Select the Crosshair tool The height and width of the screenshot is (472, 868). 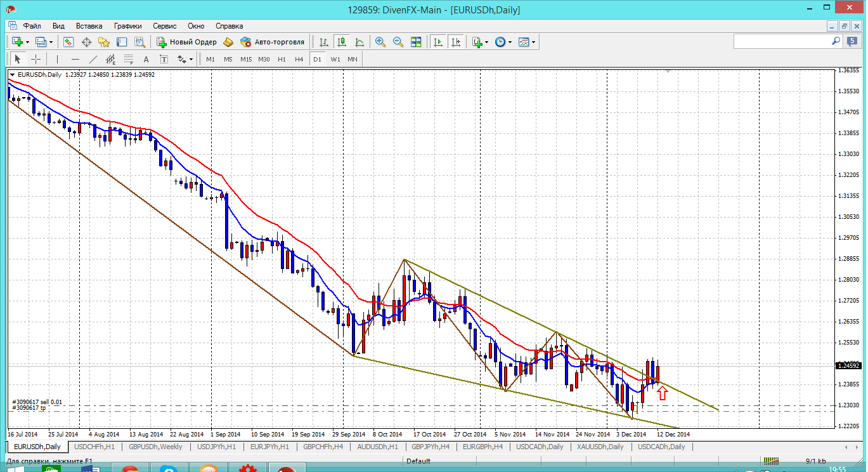(x=36, y=59)
